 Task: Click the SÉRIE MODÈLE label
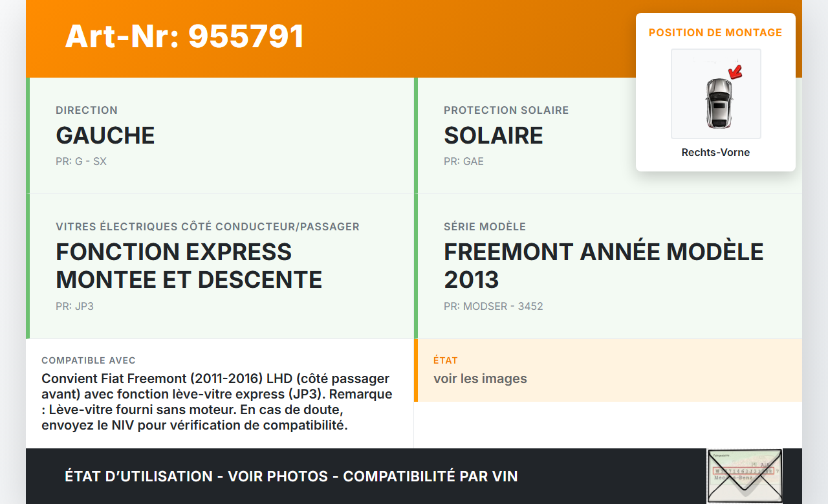pos(485,226)
